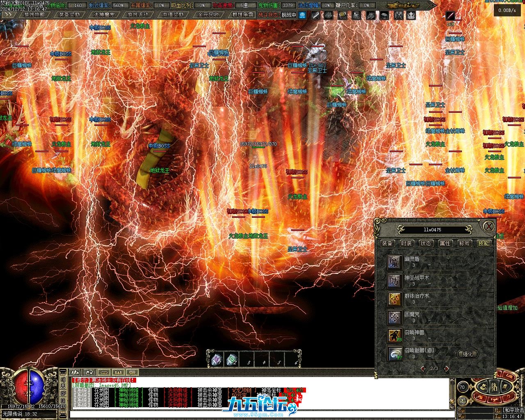Open the 群雄争霸 menu
525x420 pixels.
pyautogui.click(x=242, y=15)
